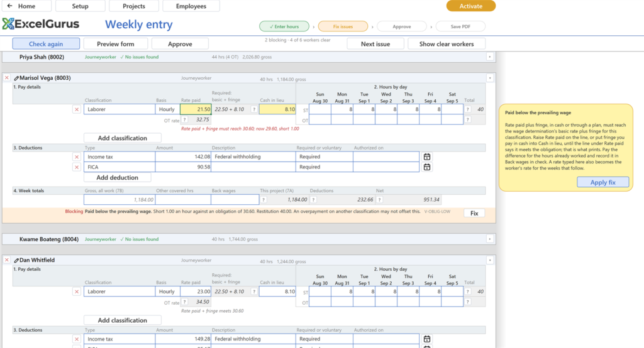Expand the Priya Shah (8002) worker row

(489, 57)
